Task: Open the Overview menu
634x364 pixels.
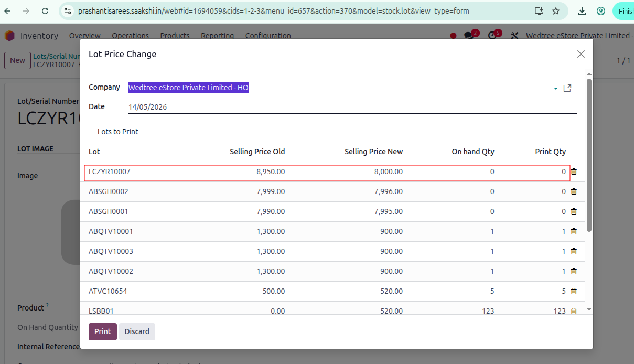Action: [x=85, y=36]
